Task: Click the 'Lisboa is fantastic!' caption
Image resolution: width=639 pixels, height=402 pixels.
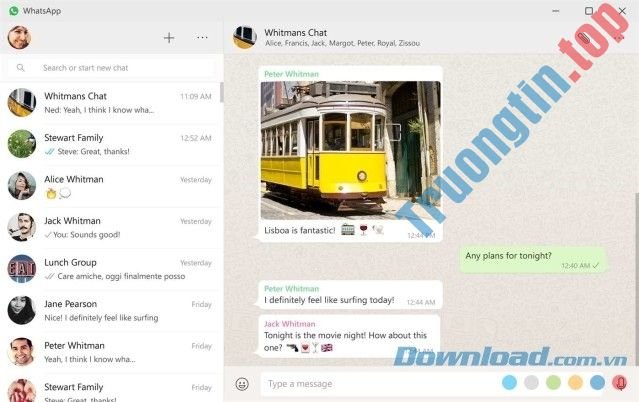Action: tap(300, 230)
